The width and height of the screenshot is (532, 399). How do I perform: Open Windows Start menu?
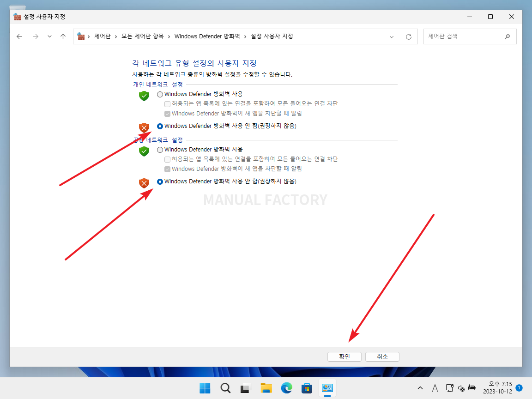coord(205,388)
